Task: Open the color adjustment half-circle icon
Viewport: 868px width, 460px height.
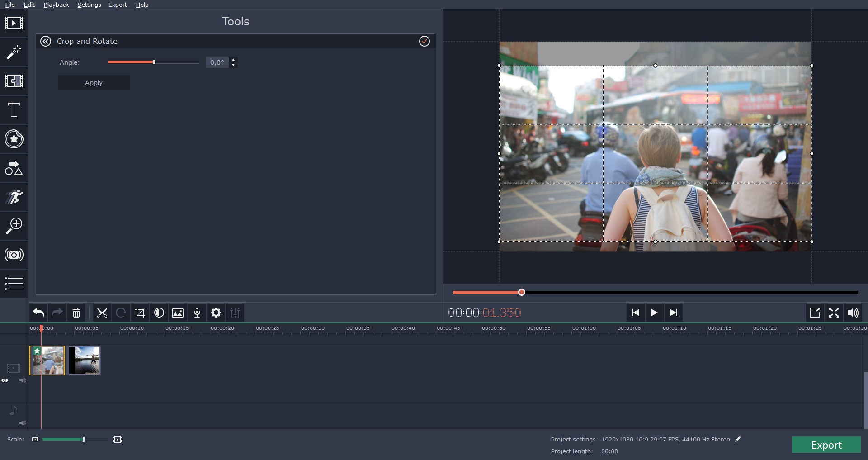Action: click(159, 313)
